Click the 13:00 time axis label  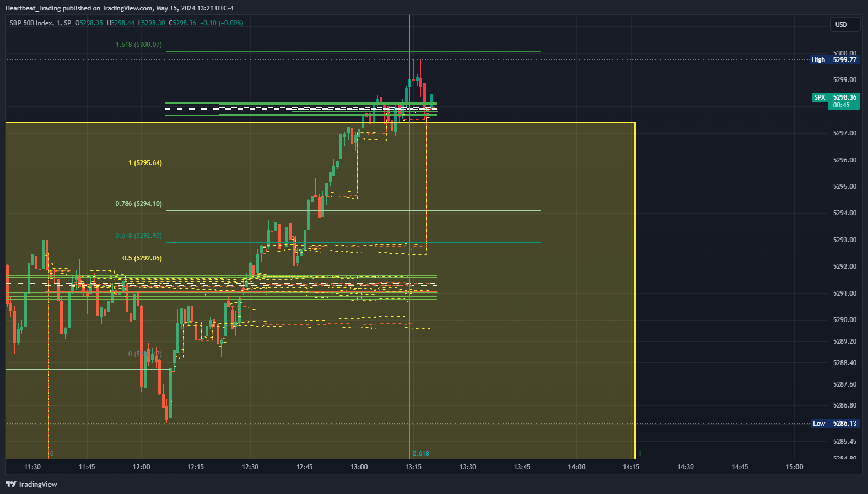coord(359,467)
